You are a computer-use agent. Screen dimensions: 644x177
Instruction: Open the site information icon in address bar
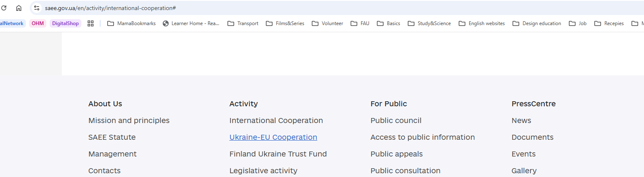click(x=37, y=8)
